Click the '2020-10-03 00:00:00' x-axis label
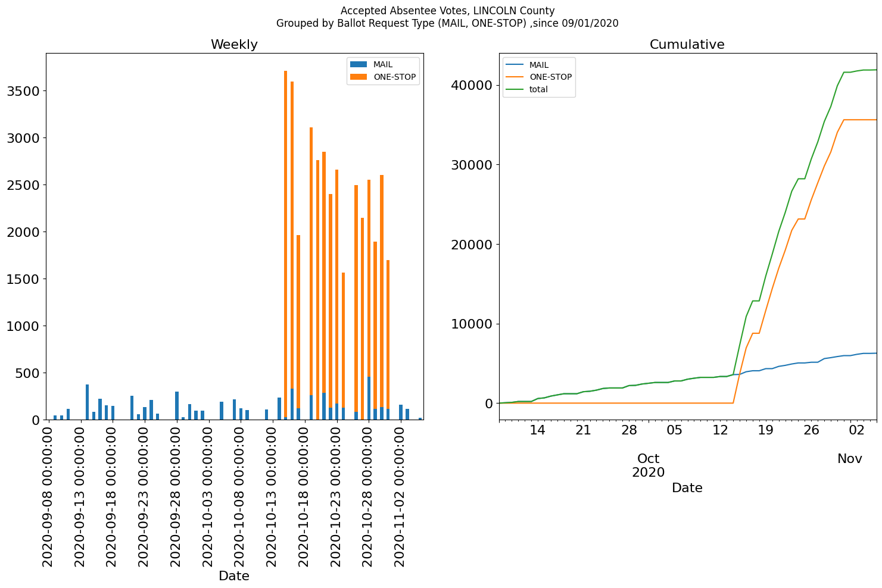This screenshot has height=588, width=882. coord(208,496)
